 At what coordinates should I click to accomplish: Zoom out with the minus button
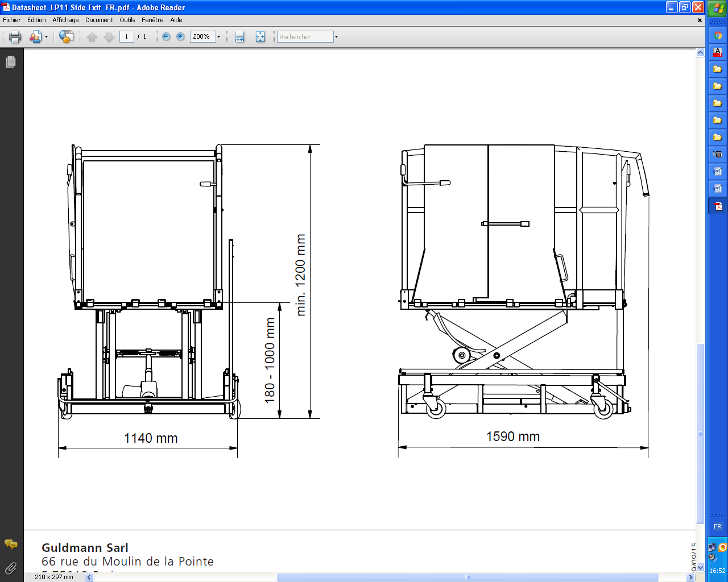(166, 37)
